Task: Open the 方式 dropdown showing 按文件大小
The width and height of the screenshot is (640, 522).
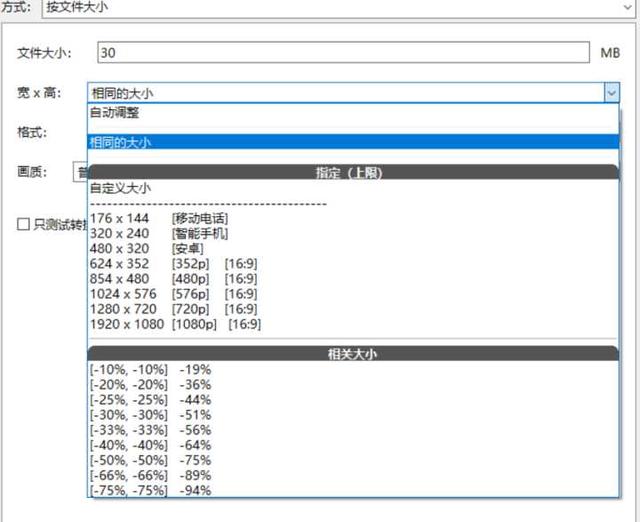Action: (339, 7)
